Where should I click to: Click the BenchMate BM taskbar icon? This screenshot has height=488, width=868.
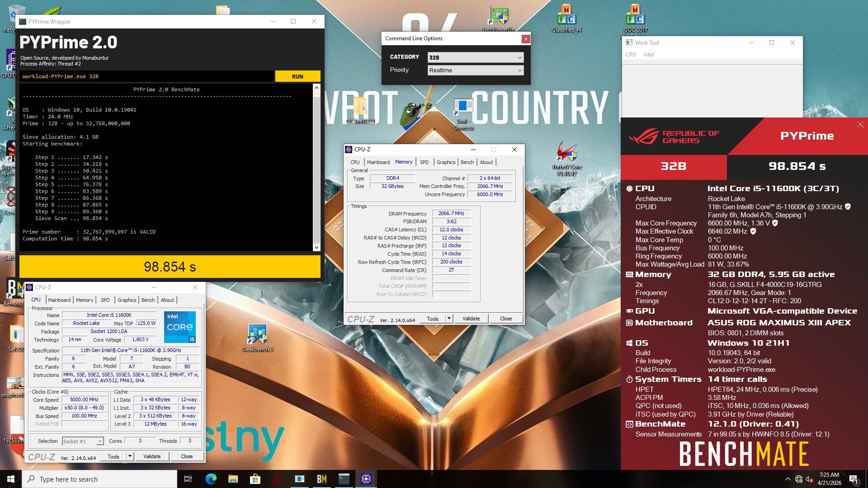coord(322,479)
